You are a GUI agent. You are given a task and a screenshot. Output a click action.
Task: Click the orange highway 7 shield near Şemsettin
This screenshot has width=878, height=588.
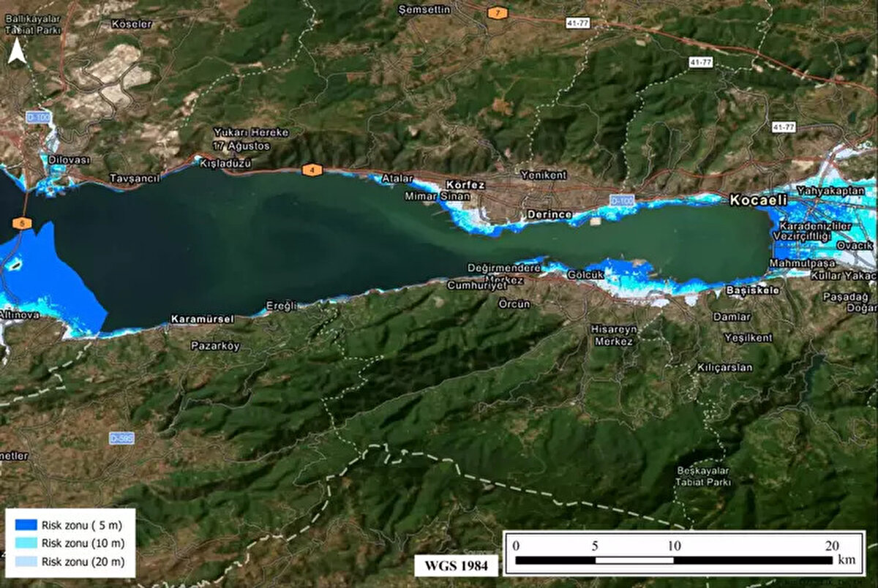498,11
